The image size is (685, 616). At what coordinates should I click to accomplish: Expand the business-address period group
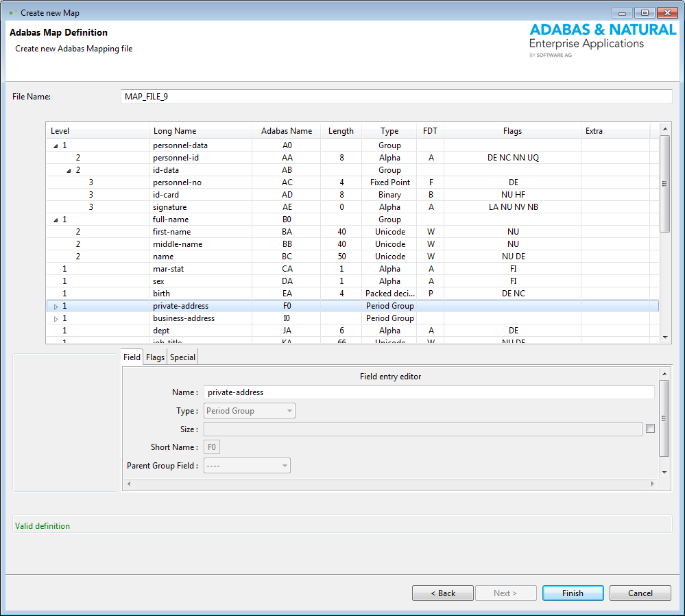pyautogui.click(x=56, y=318)
